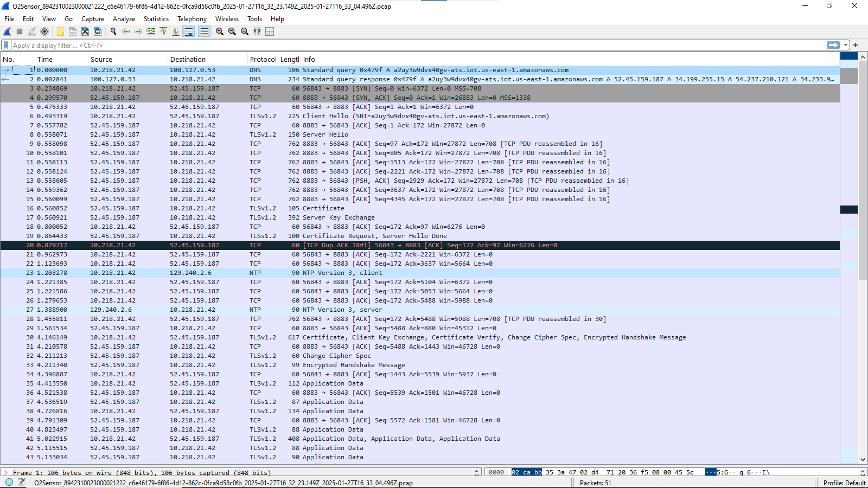The width and height of the screenshot is (868, 488).
Task: Open the File menu
Action: [9, 19]
